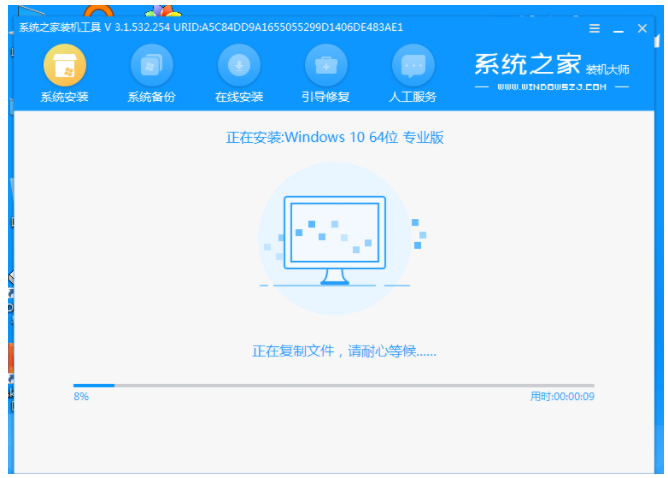Click the 在线安装 label text
The width and height of the screenshot is (668, 478).
click(x=239, y=97)
